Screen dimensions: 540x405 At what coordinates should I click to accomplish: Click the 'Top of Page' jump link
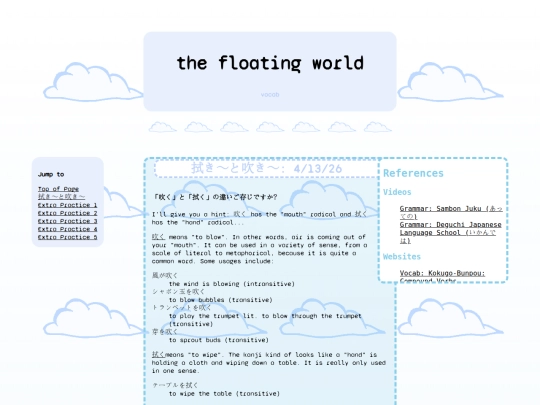pyautogui.click(x=58, y=189)
